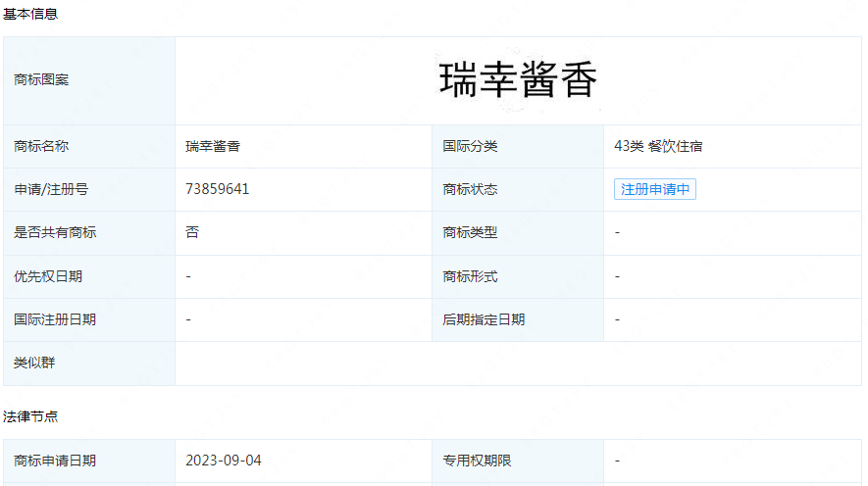Click the 商标形式 label

pos(470,276)
